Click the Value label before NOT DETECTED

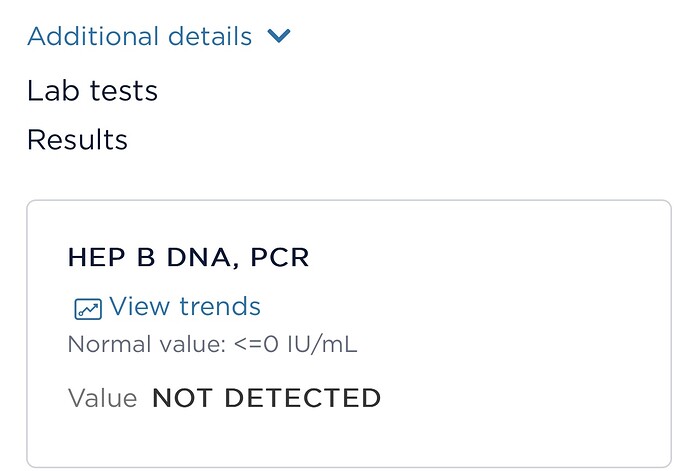[103, 398]
